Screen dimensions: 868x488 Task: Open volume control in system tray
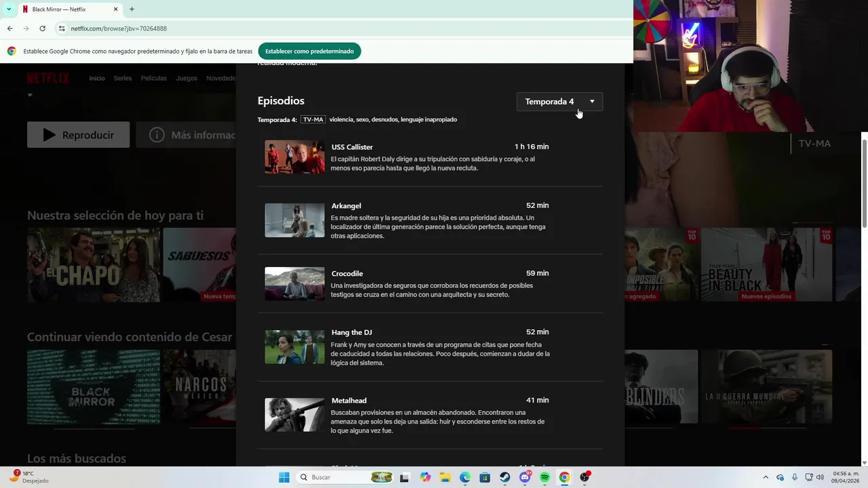(x=821, y=477)
